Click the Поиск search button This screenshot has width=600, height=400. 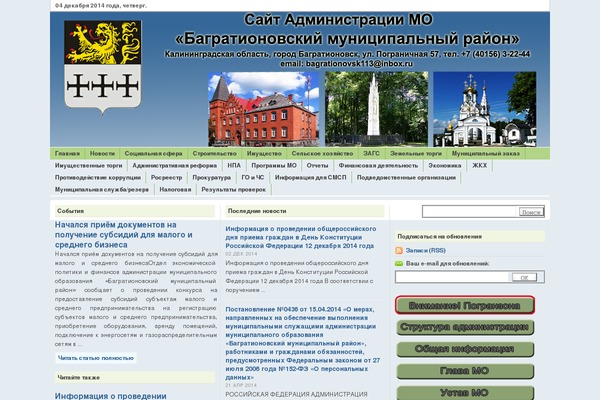[x=531, y=212]
